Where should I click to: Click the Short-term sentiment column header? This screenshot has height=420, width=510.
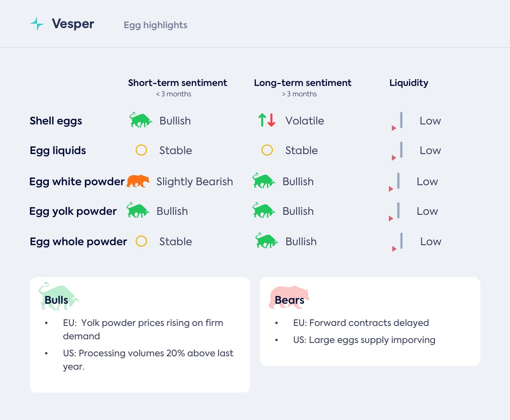[x=177, y=83]
